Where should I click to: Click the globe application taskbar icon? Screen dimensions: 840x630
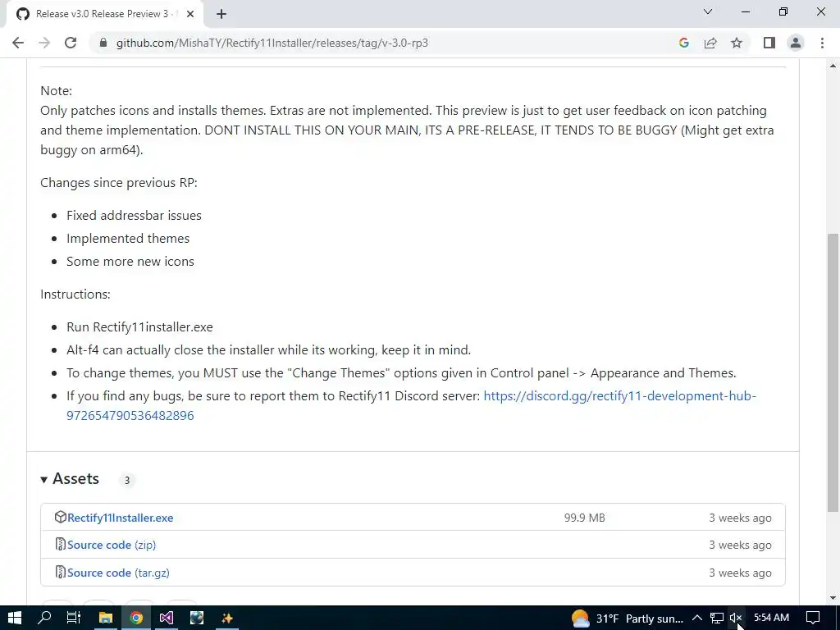[197, 619]
